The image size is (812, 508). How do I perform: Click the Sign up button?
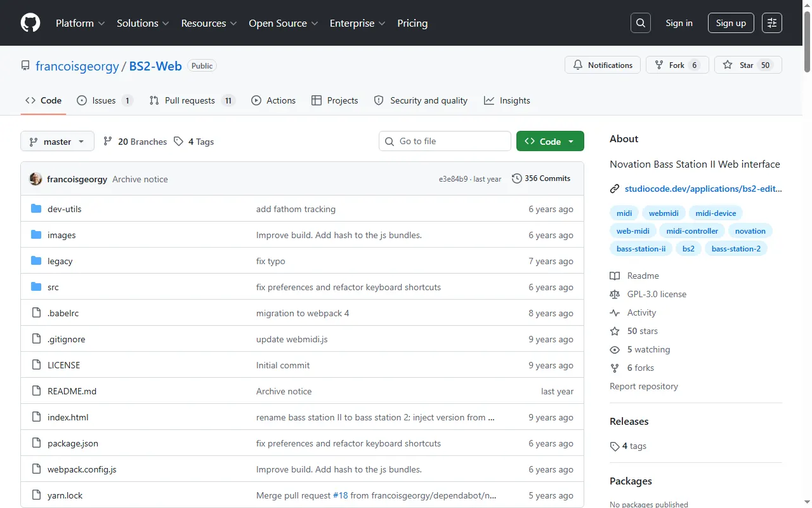pos(731,23)
